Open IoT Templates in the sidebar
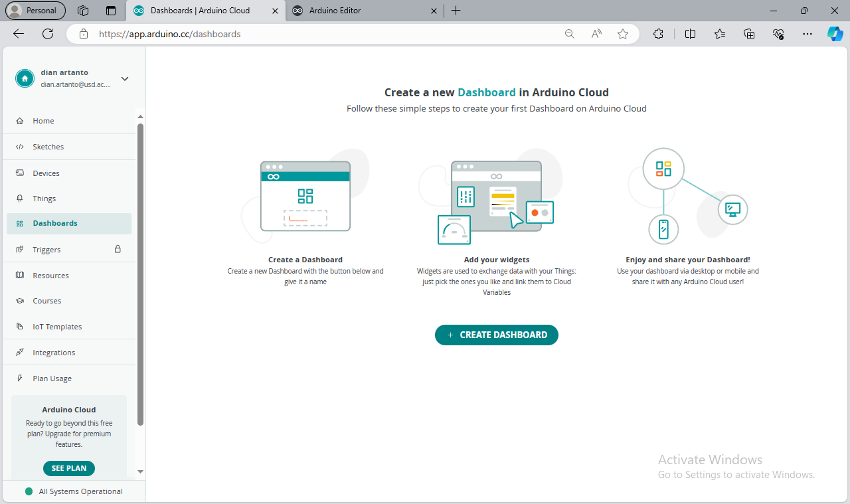Viewport: 850px width, 504px height. [69, 327]
